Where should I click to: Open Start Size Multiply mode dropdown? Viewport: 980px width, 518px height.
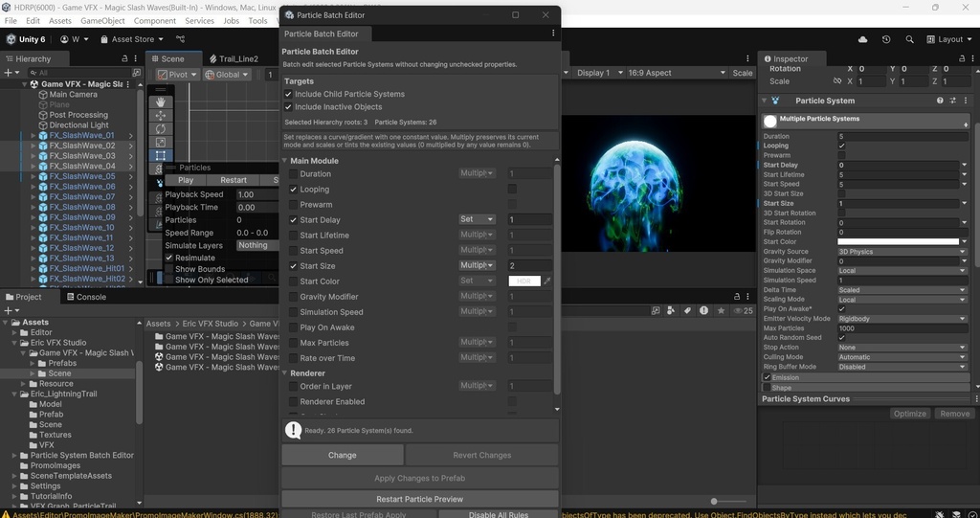tap(477, 266)
